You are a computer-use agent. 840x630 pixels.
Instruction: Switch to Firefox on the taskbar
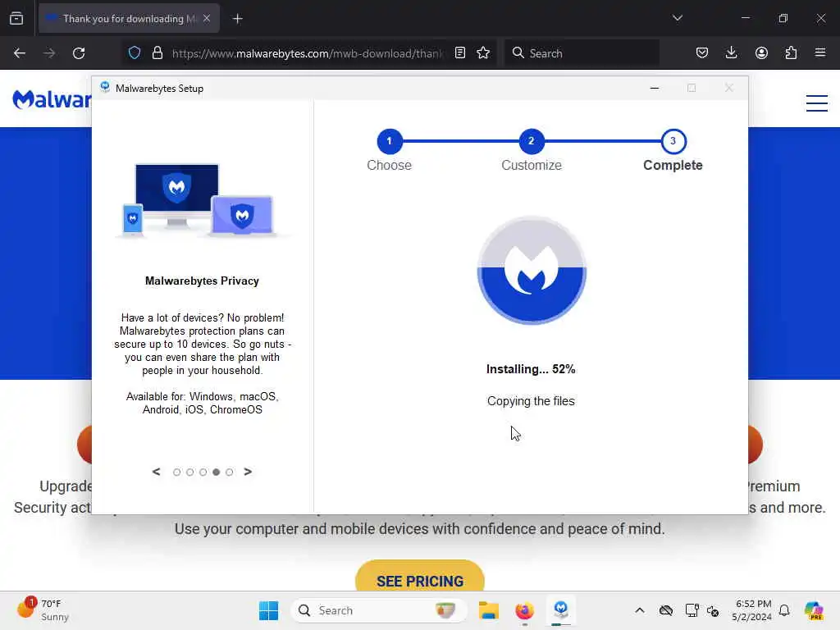coord(524,610)
